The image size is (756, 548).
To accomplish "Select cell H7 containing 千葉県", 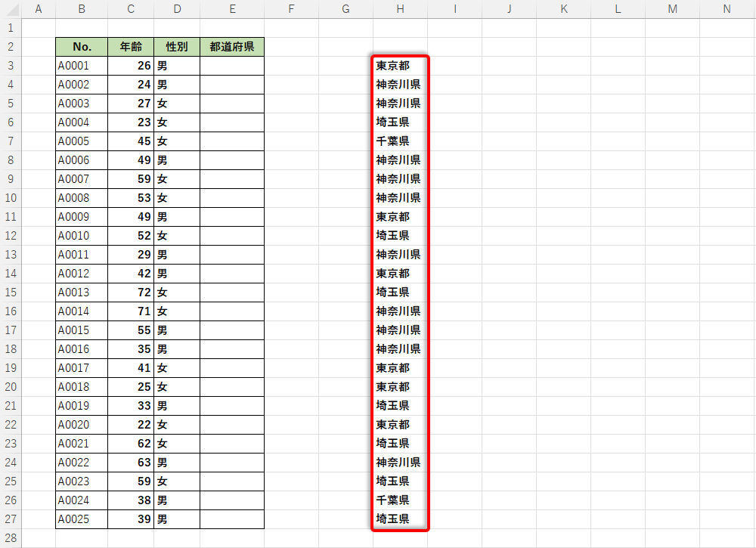I will pyautogui.click(x=400, y=141).
